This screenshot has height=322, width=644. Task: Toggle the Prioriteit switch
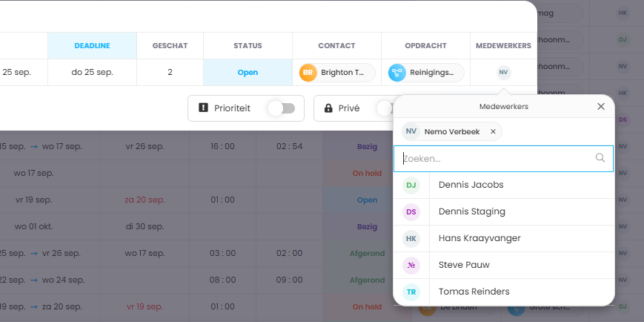282,108
